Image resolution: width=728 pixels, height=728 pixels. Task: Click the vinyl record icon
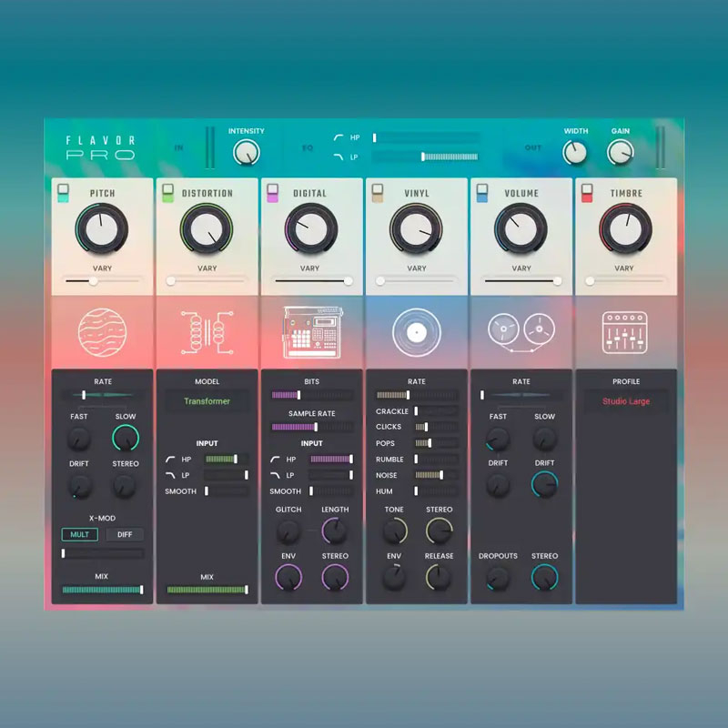tap(416, 332)
